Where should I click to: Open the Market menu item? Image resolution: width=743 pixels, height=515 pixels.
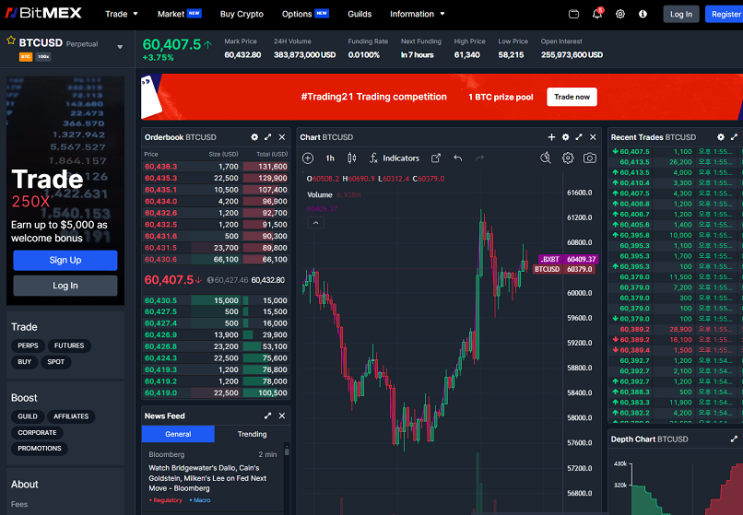(179, 14)
